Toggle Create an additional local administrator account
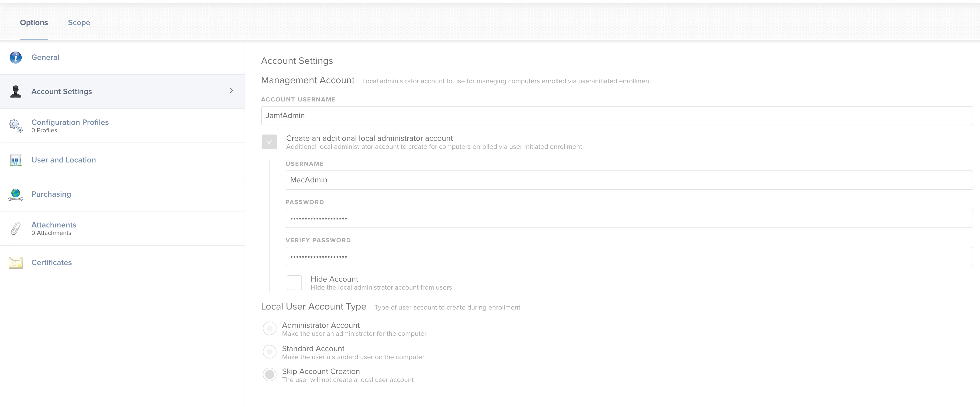 point(270,142)
